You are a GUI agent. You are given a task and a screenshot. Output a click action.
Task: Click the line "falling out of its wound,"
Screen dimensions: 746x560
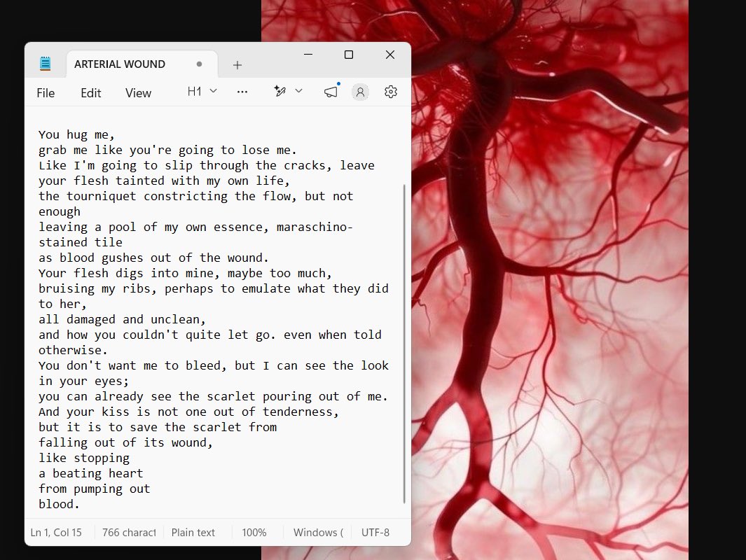coord(125,442)
